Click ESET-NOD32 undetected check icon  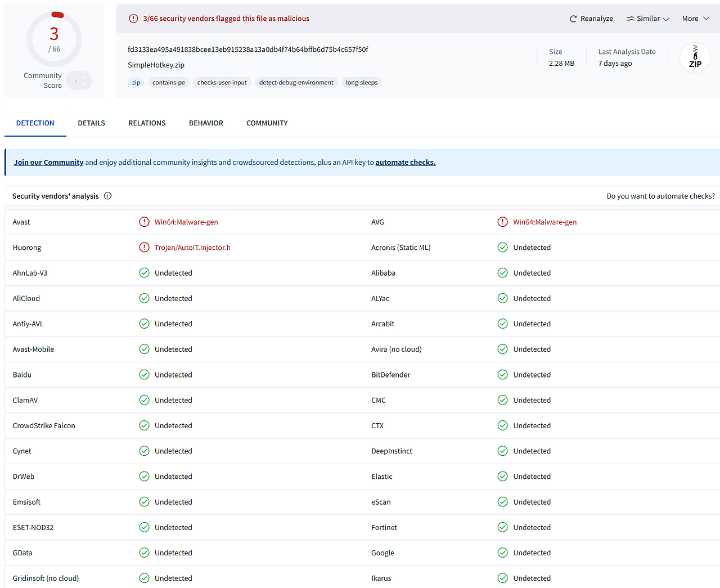pyautogui.click(x=144, y=527)
